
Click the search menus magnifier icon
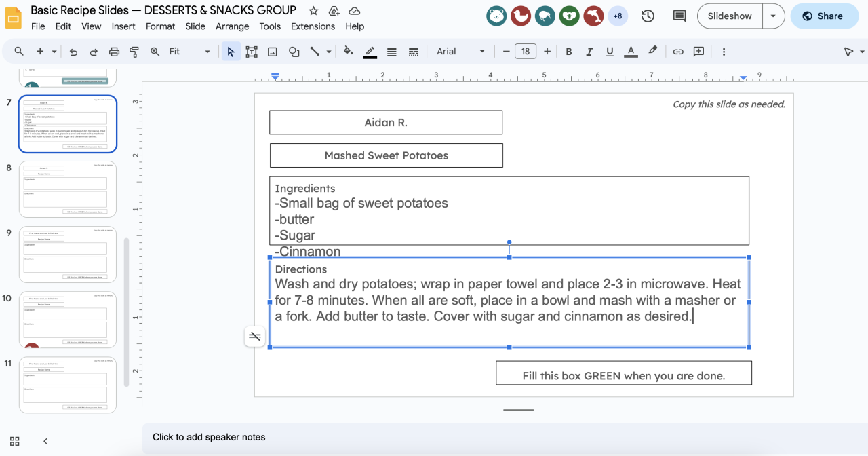click(x=19, y=52)
